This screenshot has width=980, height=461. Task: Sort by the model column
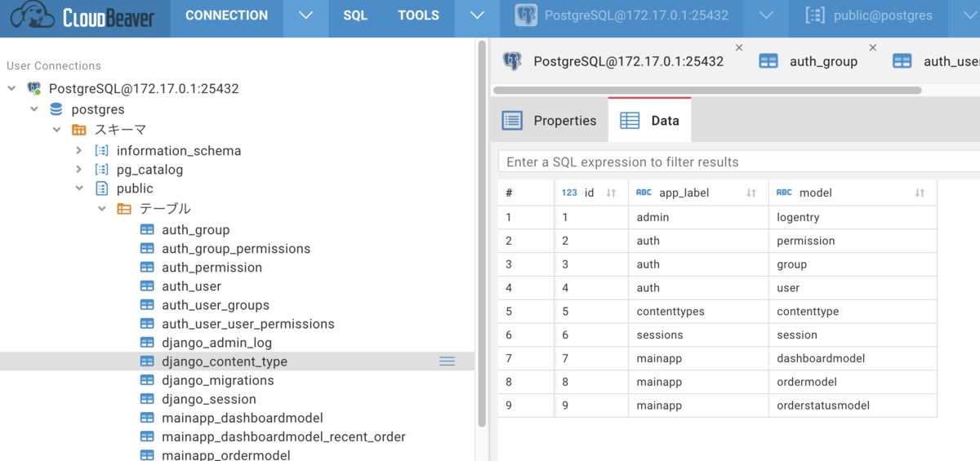(920, 193)
